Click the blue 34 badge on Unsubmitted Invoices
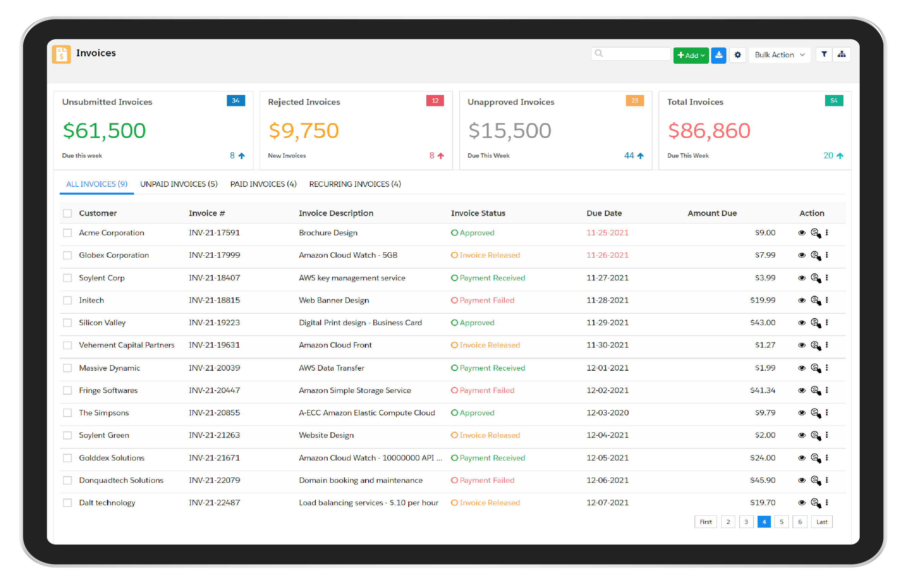The width and height of the screenshot is (899, 588). (236, 101)
